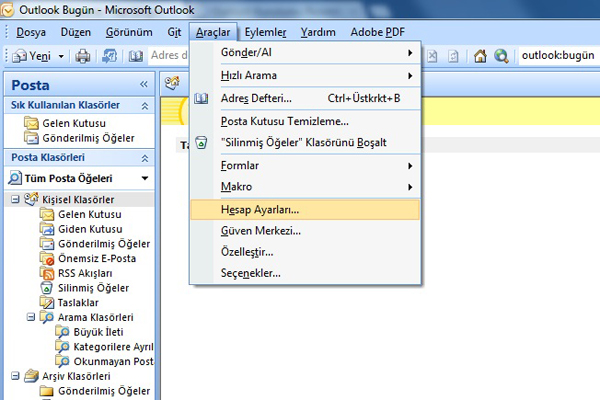The width and height of the screenshot is (600, 400).
Task: Click the globe search web icon
Action: [x=501, y=56]
